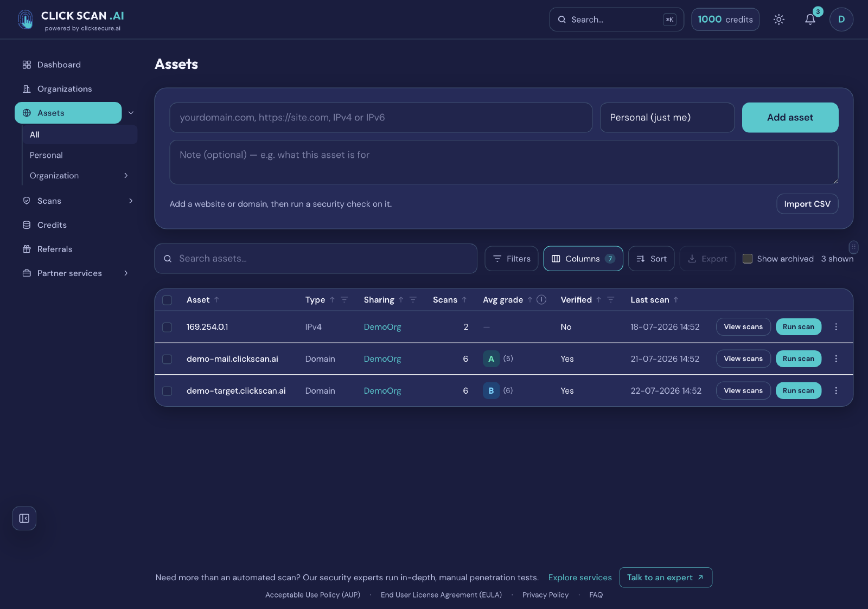Image resolution: width=868 pixels, height=609 pixels.
Task: Click the 1000 credits badge
Action: pos(725,20)
